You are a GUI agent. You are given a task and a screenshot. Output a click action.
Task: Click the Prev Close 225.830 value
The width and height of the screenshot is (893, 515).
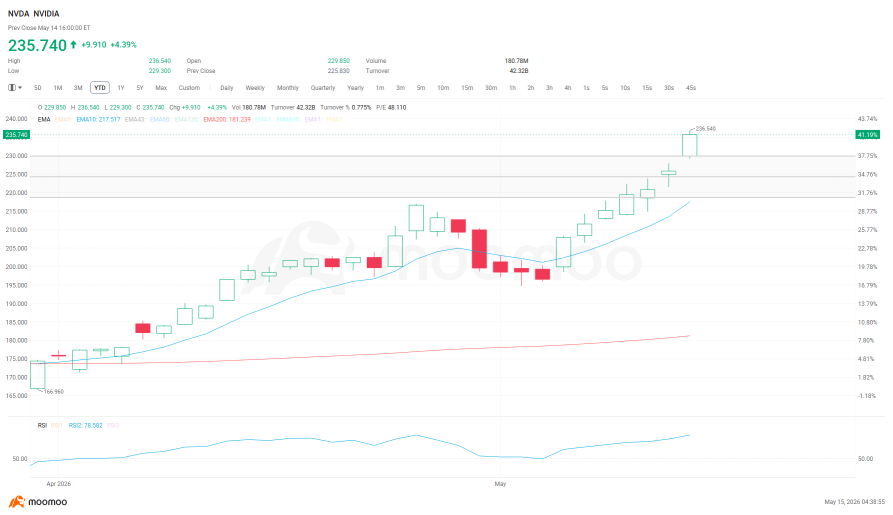(x=339, y=71)
